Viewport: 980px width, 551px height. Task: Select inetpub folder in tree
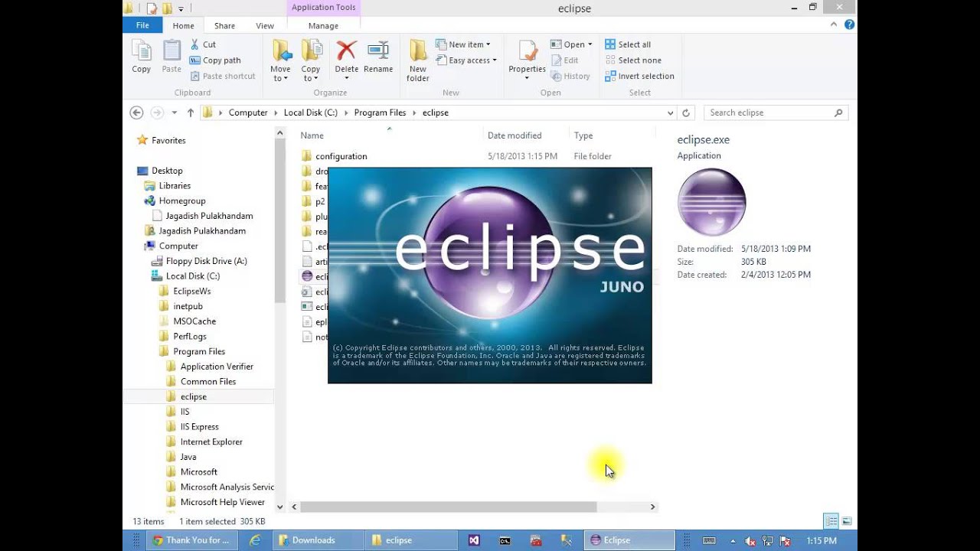(188, 306)
